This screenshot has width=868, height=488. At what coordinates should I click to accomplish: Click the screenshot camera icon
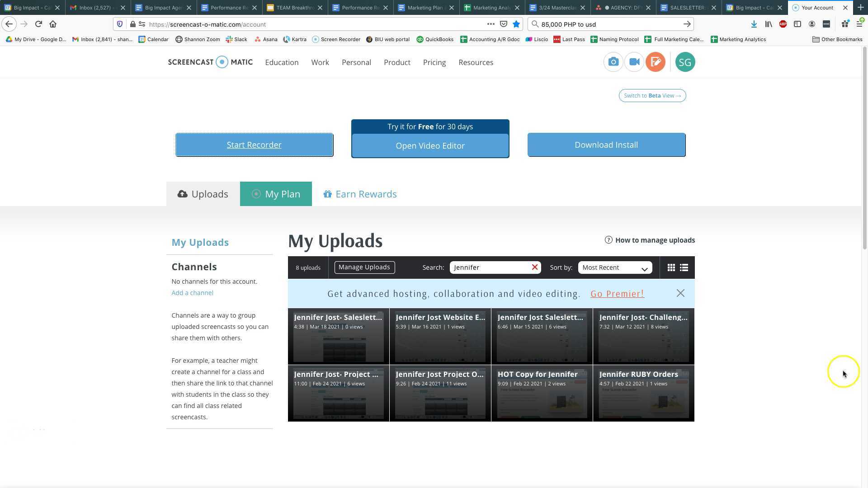click(x=613, y=62)
